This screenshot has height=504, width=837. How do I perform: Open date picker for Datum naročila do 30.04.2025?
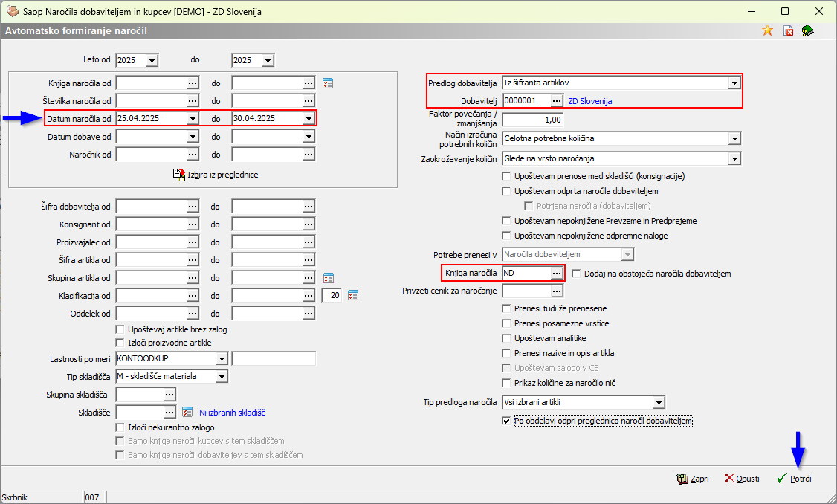pos(308,118)
